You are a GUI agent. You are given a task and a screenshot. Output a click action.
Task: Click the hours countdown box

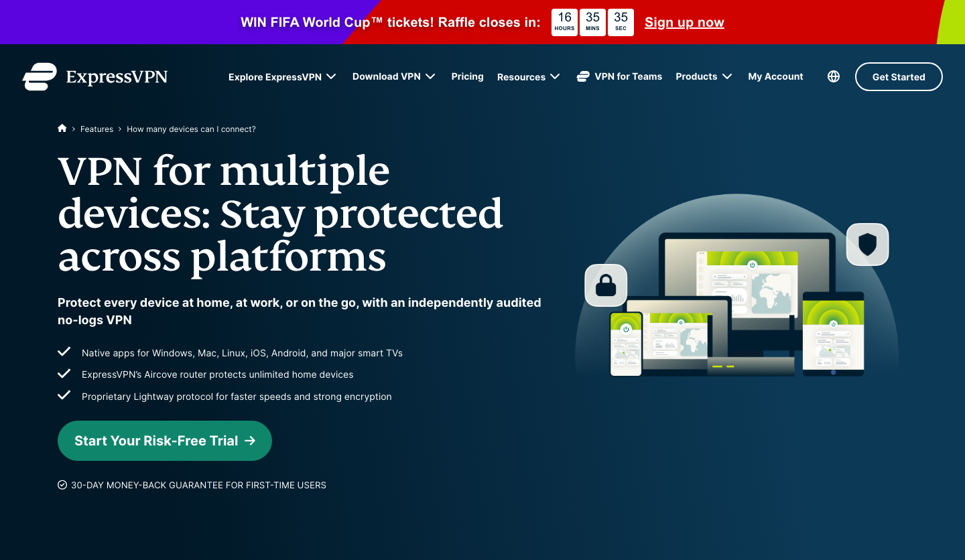point(564,22)
